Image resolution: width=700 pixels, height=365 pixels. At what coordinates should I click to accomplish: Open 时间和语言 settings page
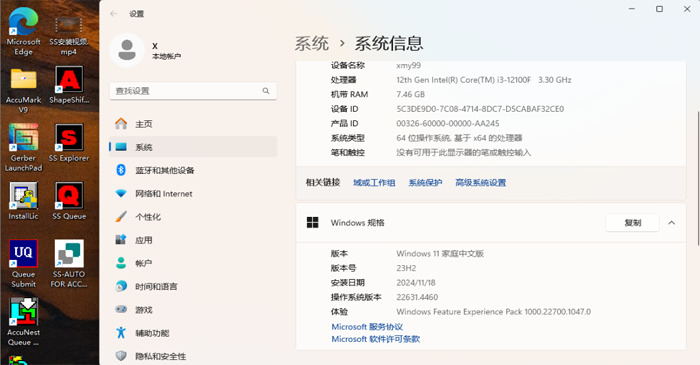coord(193,286)
